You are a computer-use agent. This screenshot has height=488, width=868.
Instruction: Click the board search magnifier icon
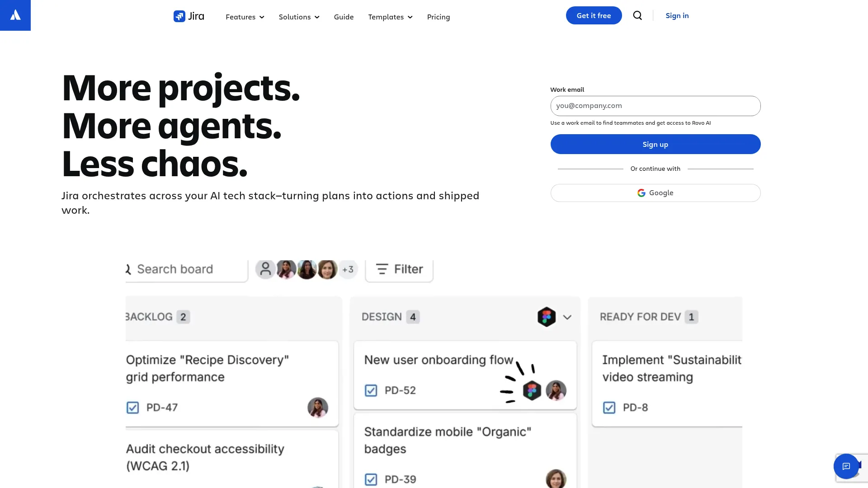[128, 269]
